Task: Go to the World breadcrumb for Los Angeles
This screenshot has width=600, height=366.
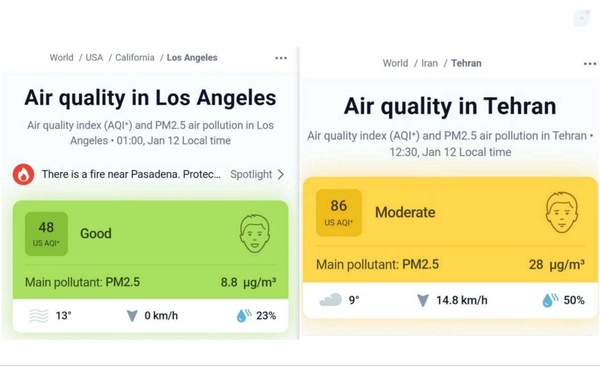Action: tap(61, 58)
